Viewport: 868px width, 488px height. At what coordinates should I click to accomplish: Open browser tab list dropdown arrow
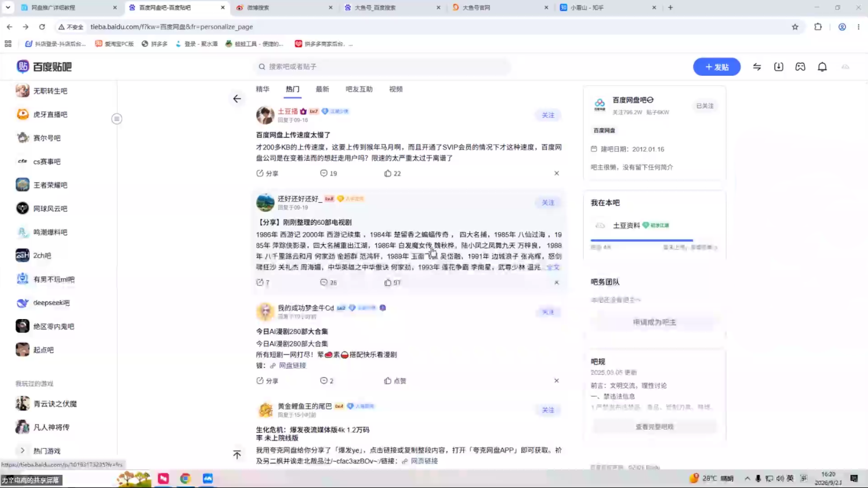pyautogui.click(x=8, y=7)
